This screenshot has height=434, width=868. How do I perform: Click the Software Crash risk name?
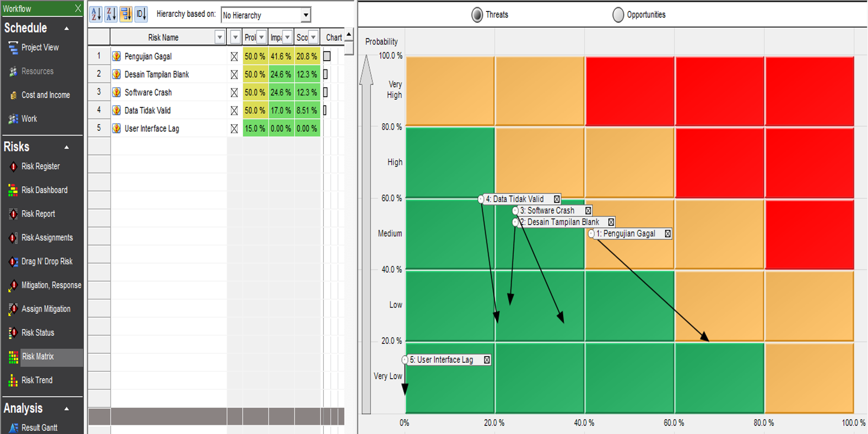(148, 93)
